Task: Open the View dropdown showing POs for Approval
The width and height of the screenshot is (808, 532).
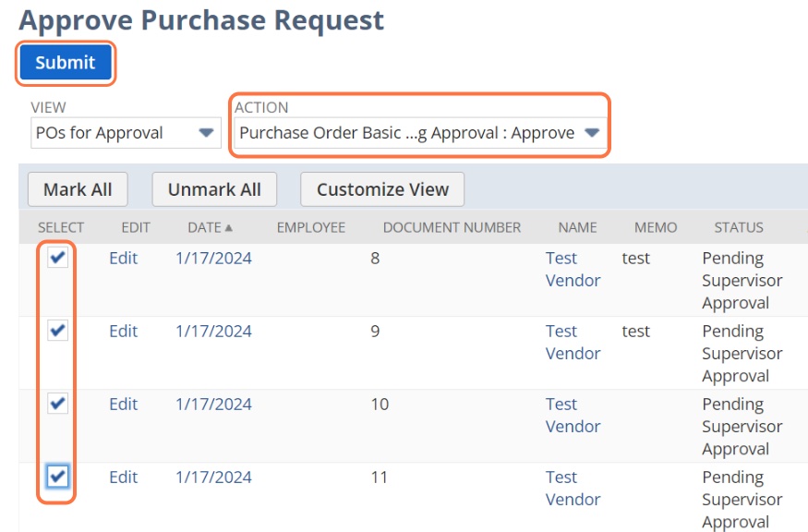Action: click(125, 133)
